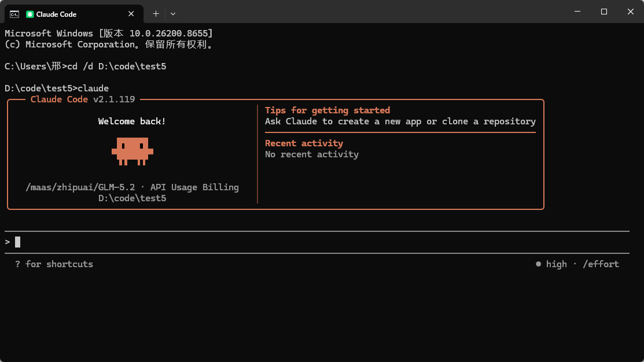Click the orange Claude mascot pixel icon
Viewport: 644px width, 362px height.
[x=133, y=152]
